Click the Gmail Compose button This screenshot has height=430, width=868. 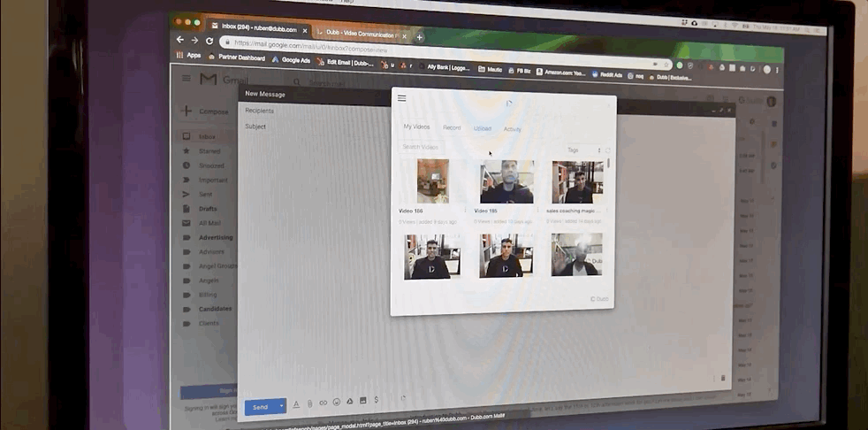coord(205,111)
